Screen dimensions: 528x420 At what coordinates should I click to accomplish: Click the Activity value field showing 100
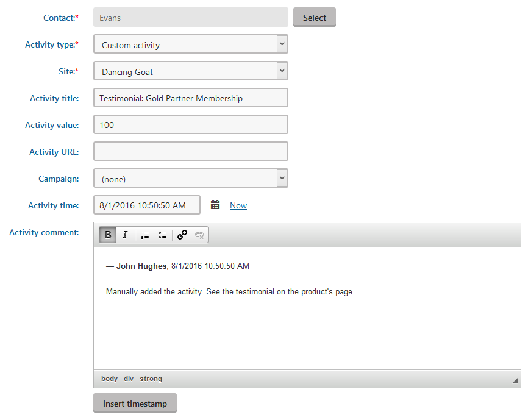[190, 124]
